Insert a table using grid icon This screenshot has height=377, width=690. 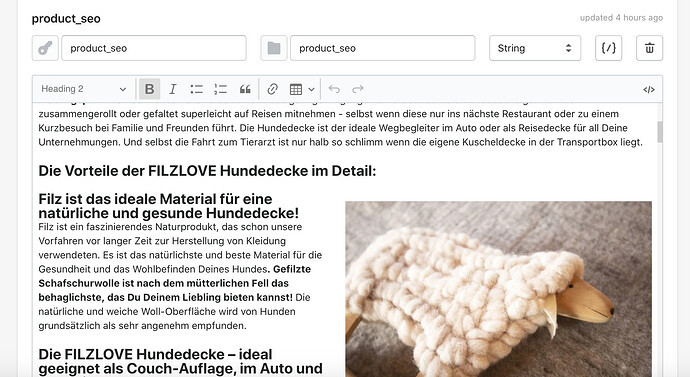pos(296,89)
